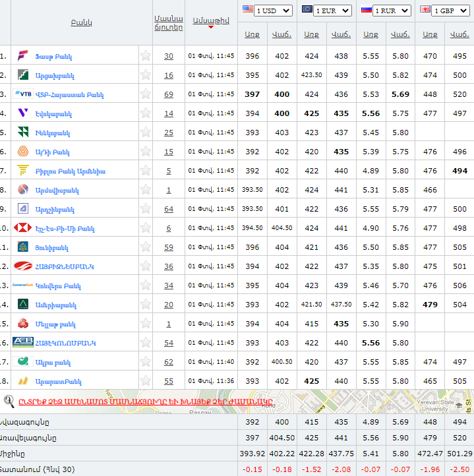Open the 1 USD currency dropdown
Screen dimensions: 474x476
click(x=273, y=11)
